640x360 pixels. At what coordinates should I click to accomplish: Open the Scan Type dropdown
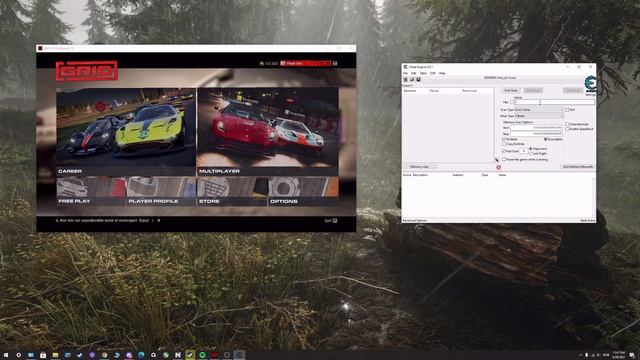pos(539,110)
